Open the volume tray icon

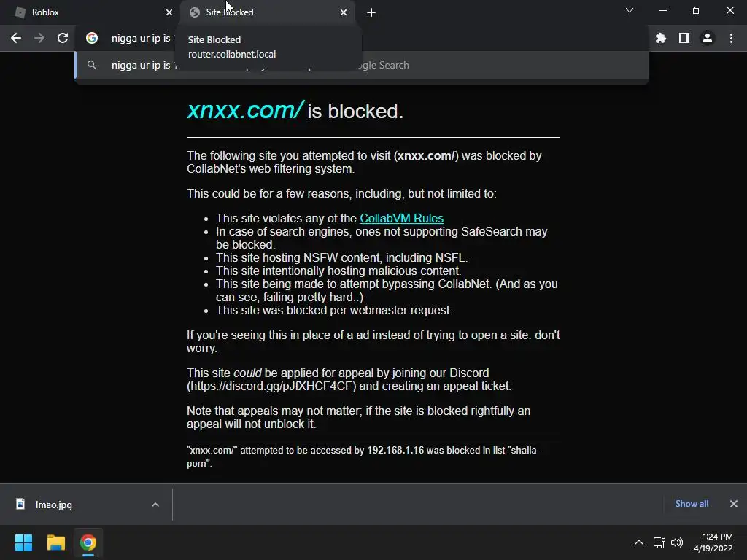677,542
